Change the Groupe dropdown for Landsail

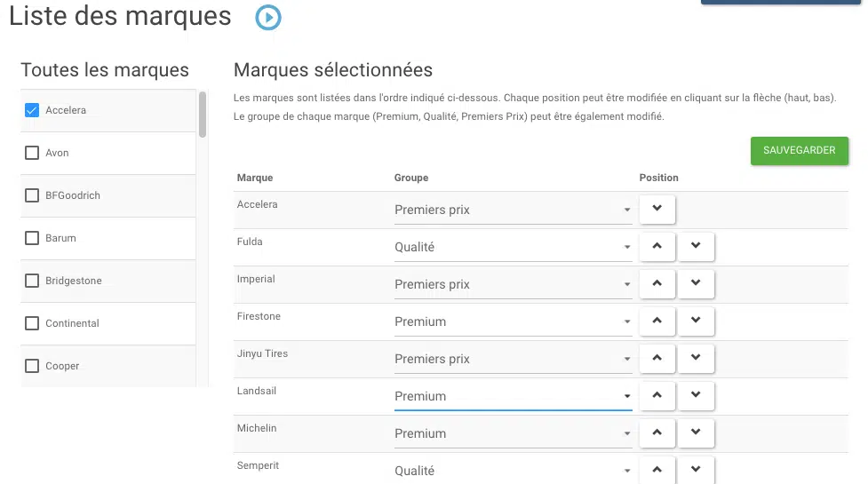pyautogui.click(x=513, y=397)
